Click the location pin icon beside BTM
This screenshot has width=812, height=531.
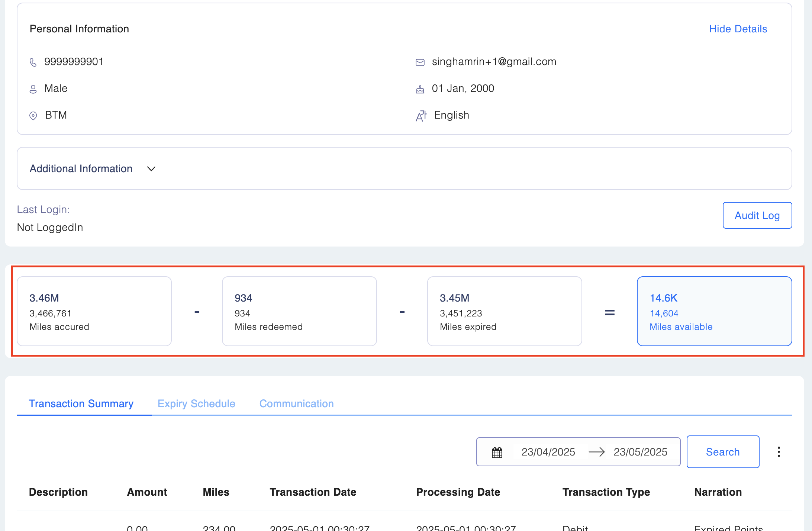pyautogui.click(x=33, y=116)
